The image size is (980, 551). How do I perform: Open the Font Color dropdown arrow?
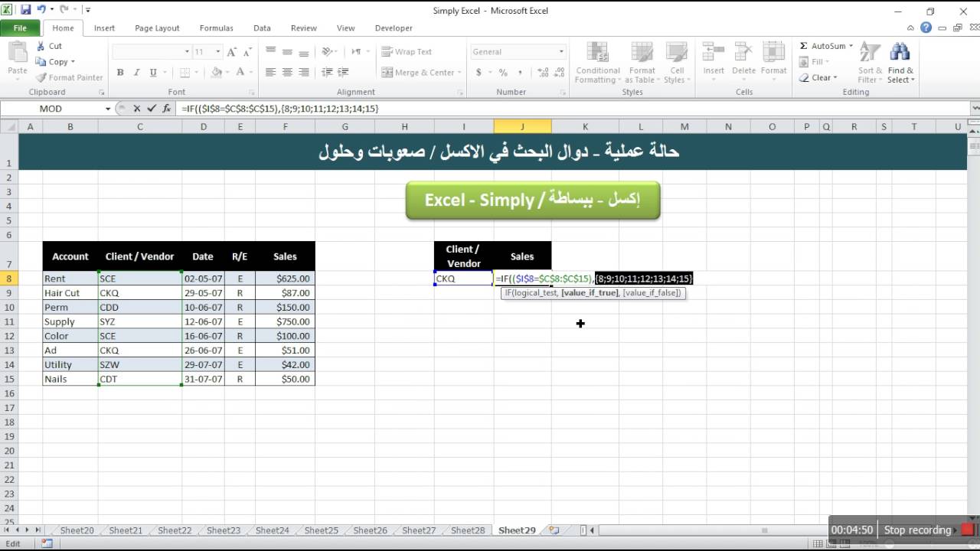click(251, 73)
